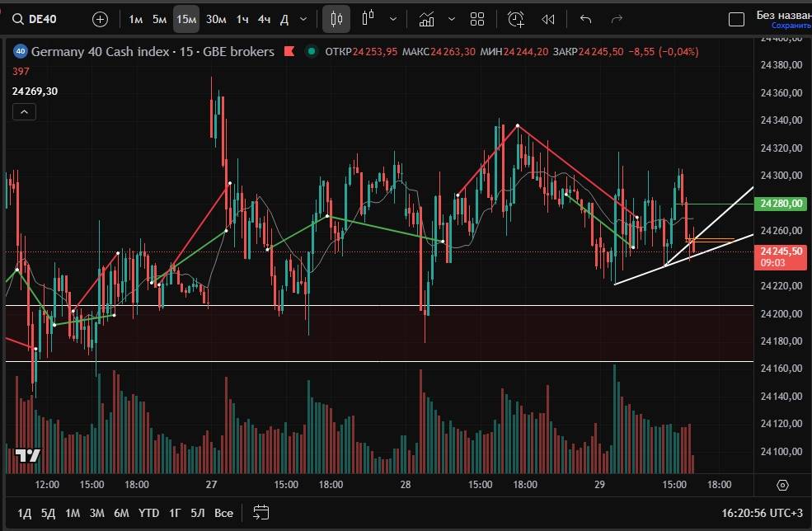Click the add symbol plus icon

tap(100, 19)
